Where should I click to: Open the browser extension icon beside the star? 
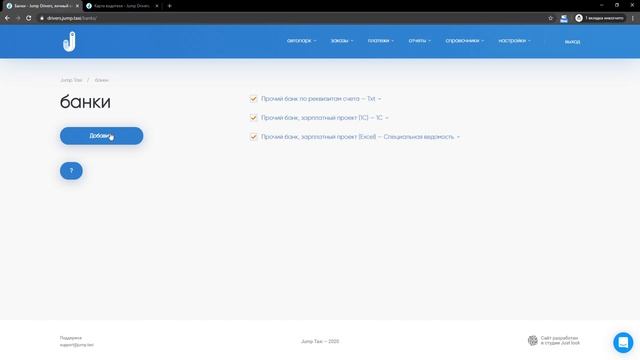click(564, 18)
